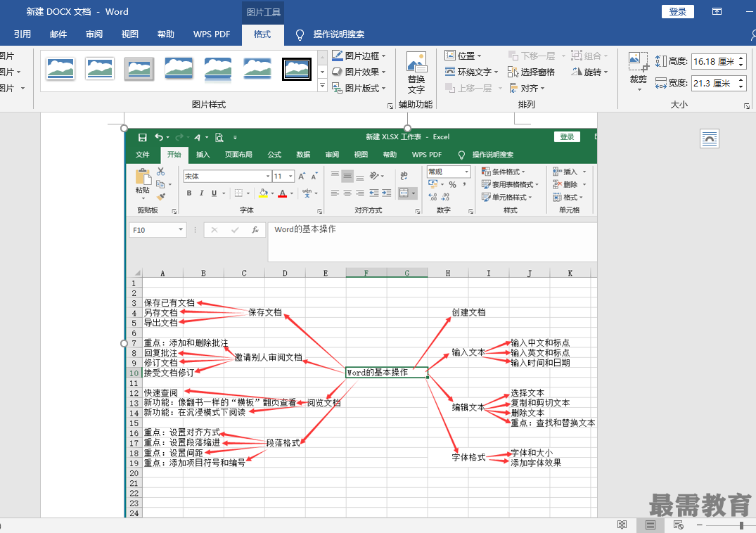756x533 pixels.
Task: Apply the beveled matte white picture style
Action: click(100, 69)
